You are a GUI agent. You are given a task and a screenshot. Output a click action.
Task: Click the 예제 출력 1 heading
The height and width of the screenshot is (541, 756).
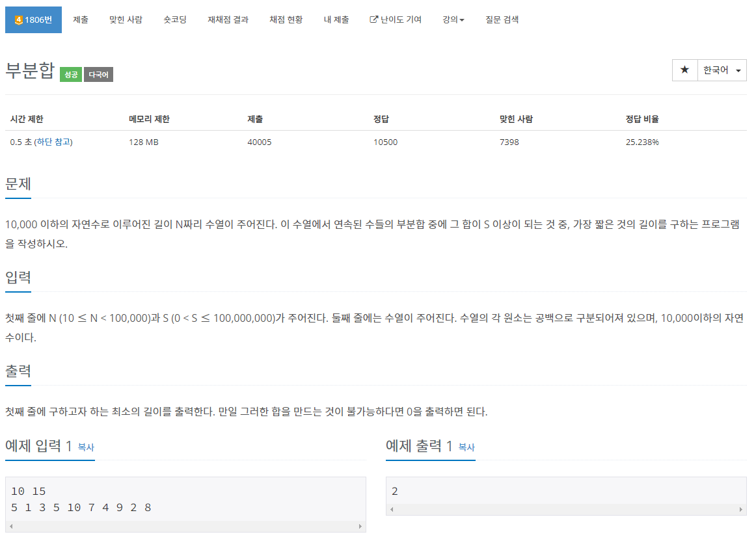pyautogui.click(x=419, y=446)
